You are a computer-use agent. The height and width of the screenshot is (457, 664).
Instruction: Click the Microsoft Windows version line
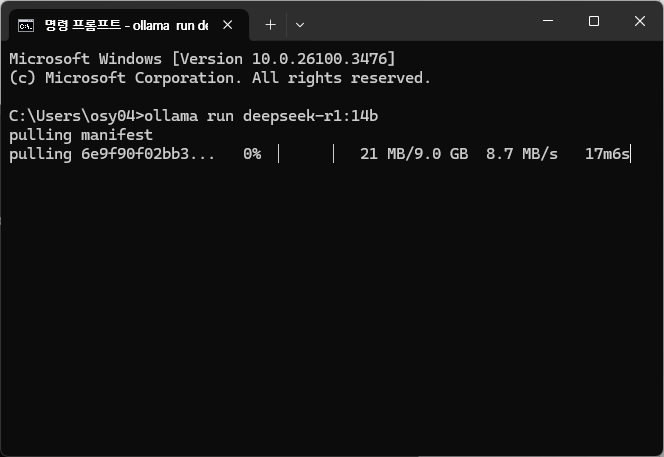[x=202, y=58]
